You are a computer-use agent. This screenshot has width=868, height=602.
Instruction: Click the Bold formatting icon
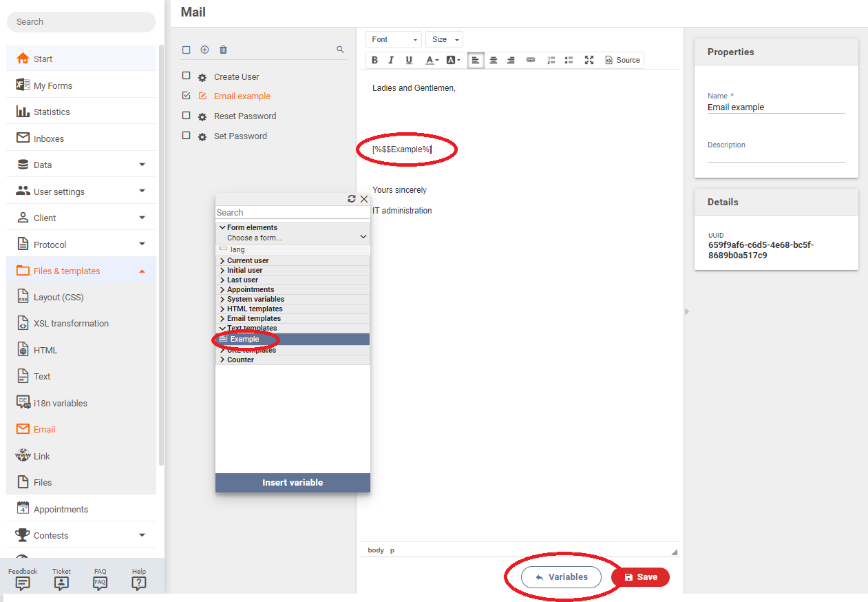(x=374, y=60)
